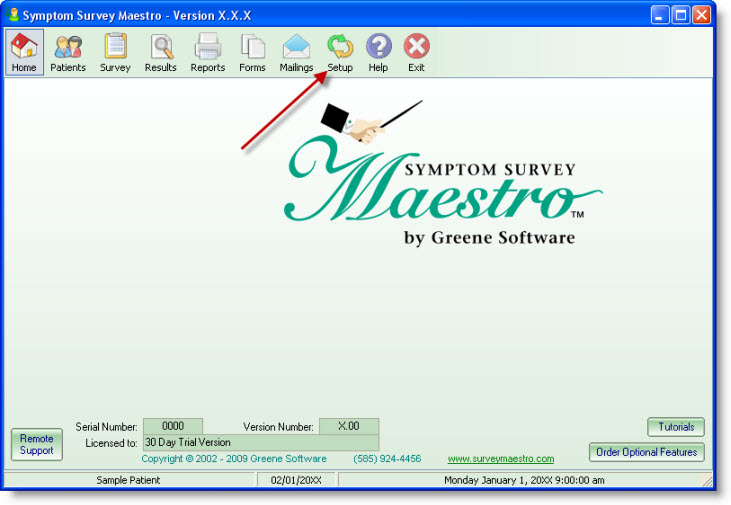Click the red Exit icon
731x505 pixels.
click(416, 53)
